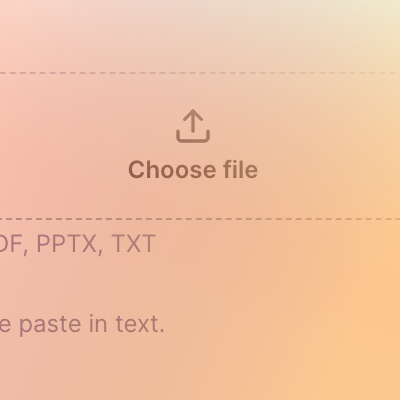Open file picker via upload tray icon
The width and height of the screenshot is (400, 400).
coord(193,126)
